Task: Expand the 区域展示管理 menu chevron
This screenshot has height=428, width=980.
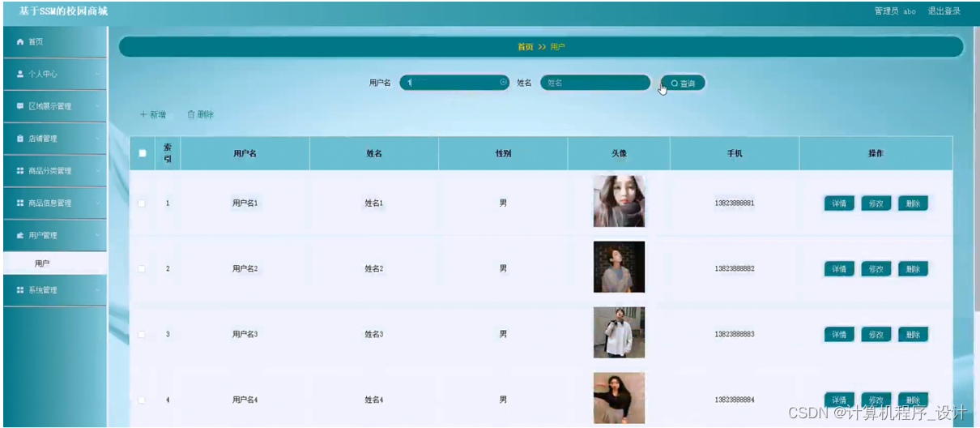Action: click(x=97, y=106)
